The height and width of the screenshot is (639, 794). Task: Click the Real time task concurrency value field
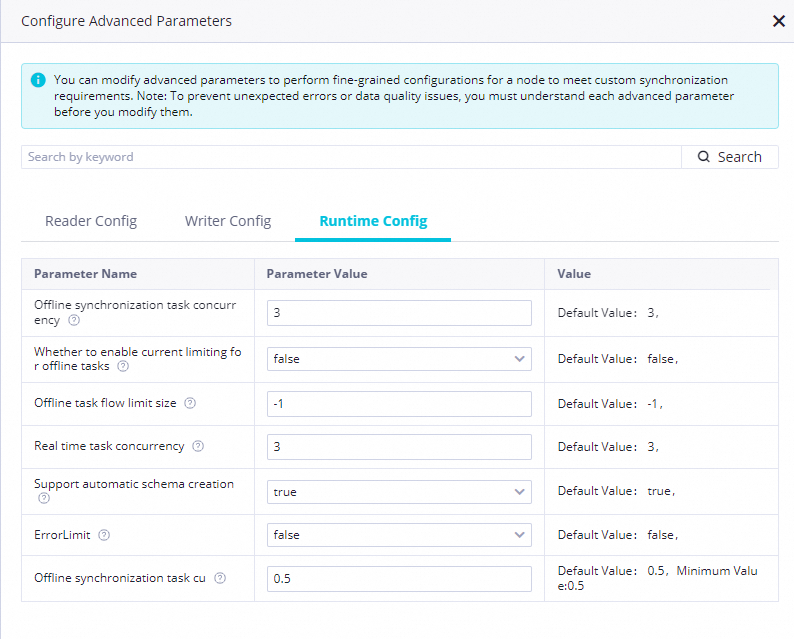coord(399,447)
